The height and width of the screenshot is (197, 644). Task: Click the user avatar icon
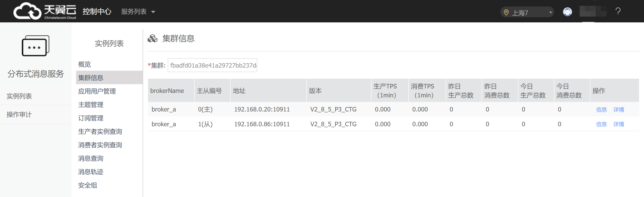pos(567,12)
